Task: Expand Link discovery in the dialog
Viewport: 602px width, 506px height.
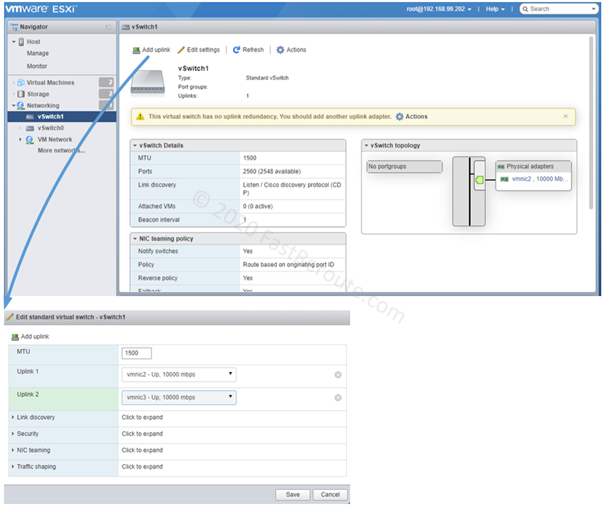Action: (x=33, y=417)
